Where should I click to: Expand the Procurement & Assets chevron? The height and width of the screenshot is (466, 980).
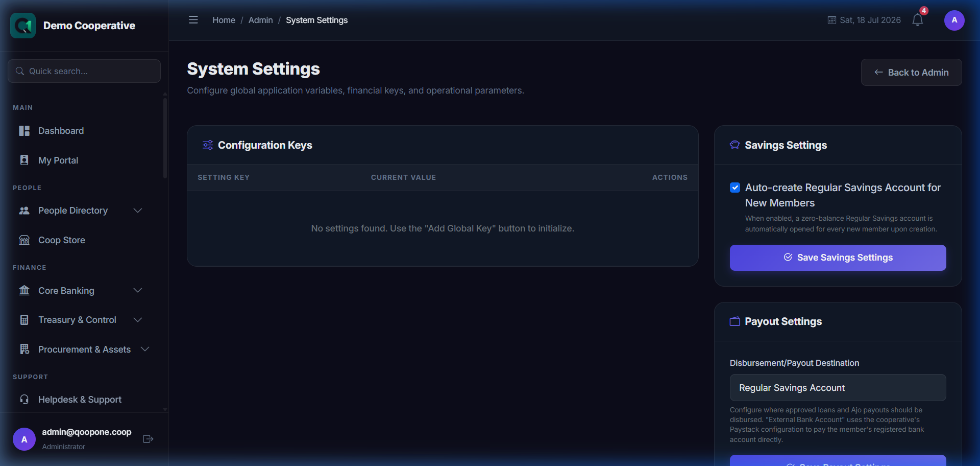point(145,349)
